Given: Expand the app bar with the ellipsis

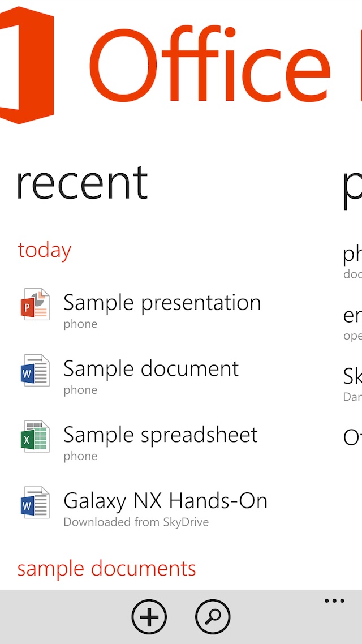Looking at the screenshot, I should click(x=334, y=601).
